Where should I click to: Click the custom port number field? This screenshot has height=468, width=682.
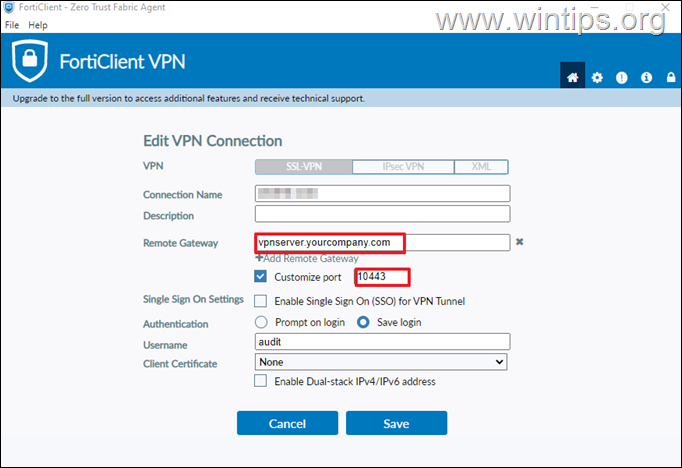[x=382, y=277]
